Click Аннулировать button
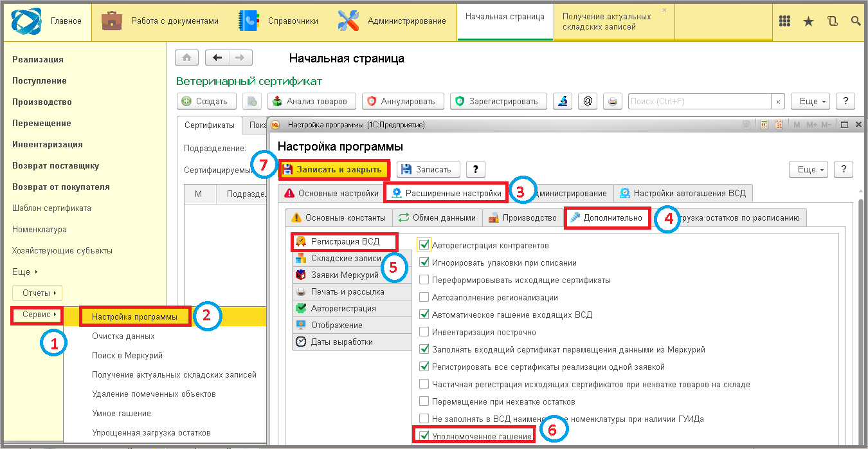Viewport: 868px width, 449px height. (403, 101)
